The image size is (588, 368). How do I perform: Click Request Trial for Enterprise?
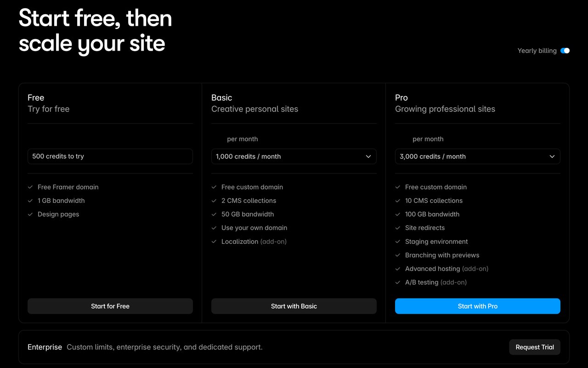click(x=535, y=347)
